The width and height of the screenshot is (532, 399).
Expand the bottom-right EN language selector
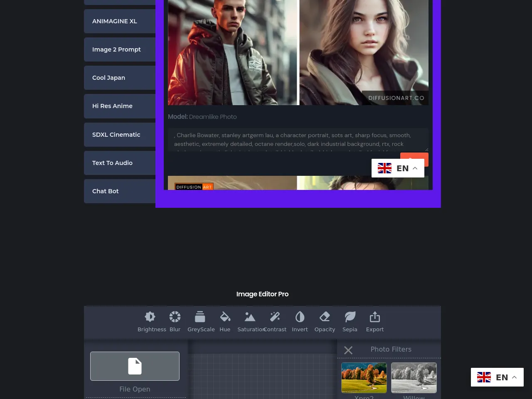(x=497, y=377)
